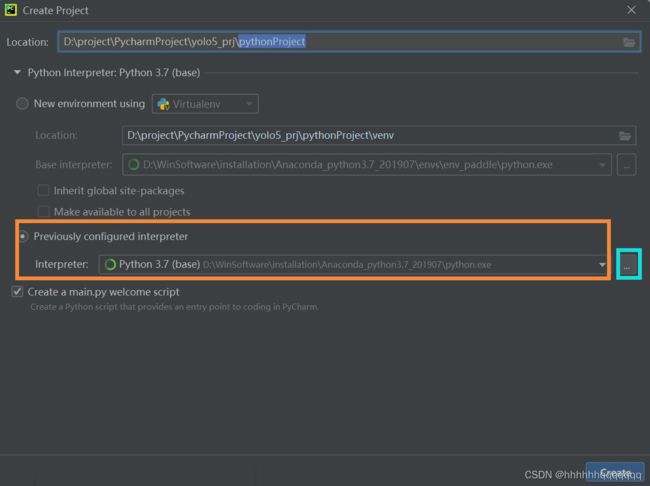Viewport: 650px width, 486px height.
Task: Uncheck Create a main.py welcome script
Action: coord(17,292)
